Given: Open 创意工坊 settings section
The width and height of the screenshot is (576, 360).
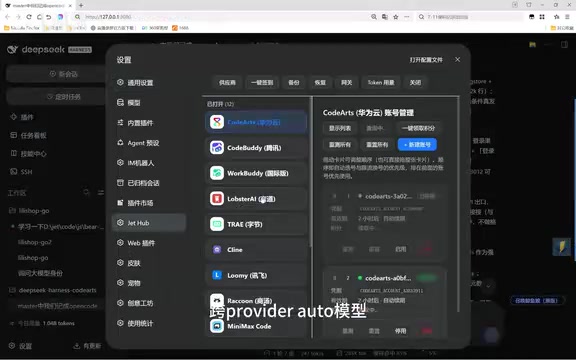Looking at the screenshot, I should pos(149,303).
